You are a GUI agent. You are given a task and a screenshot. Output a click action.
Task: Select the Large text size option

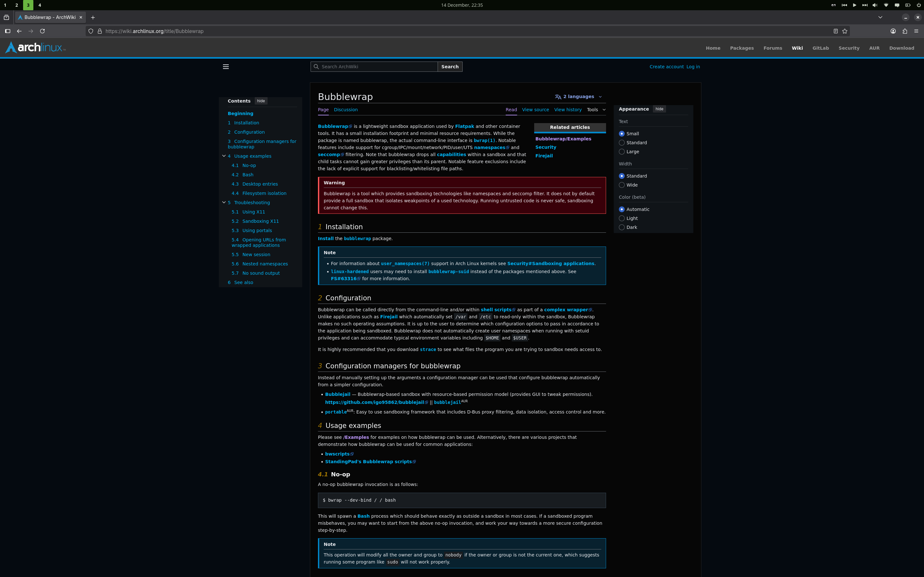621,152
